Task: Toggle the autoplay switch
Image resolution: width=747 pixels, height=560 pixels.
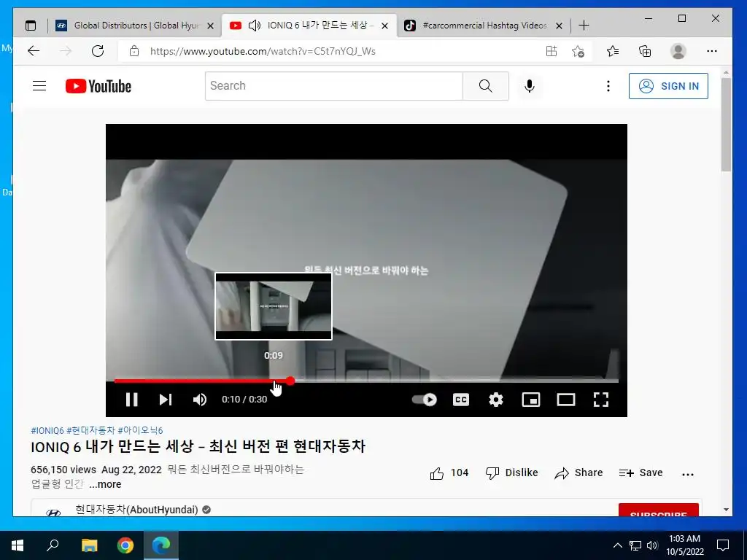Action: click(425, 400)
